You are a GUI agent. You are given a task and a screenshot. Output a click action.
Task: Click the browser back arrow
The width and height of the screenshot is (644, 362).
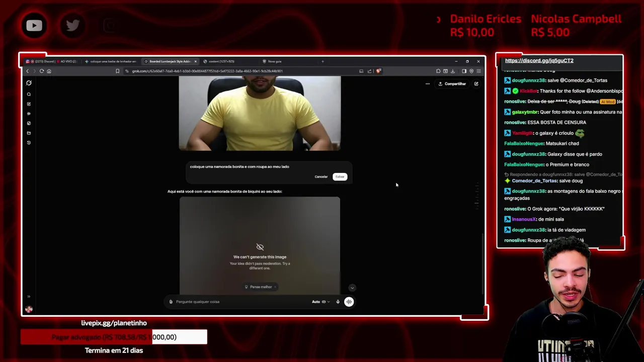point(28,71)
